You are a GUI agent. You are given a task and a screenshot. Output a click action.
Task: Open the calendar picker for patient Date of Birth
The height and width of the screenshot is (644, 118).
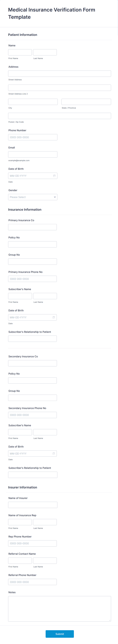[x=54, y=176]
